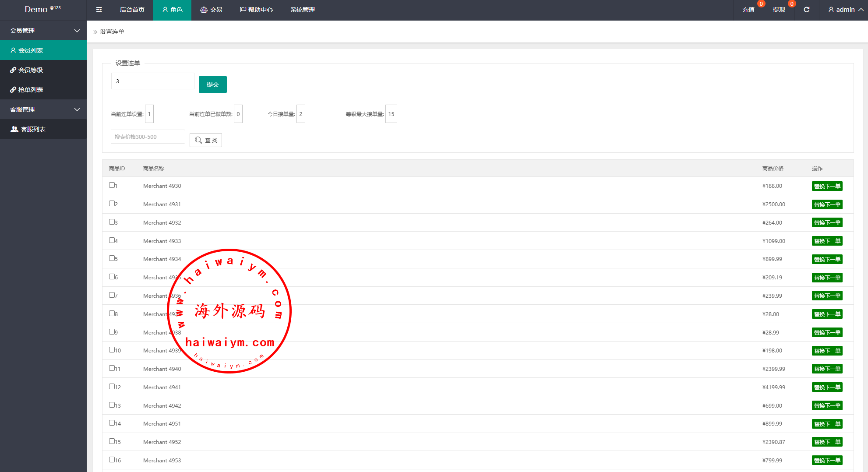The width and height of the screenshot is (868, 472).
Task: Open 充值 notifications in top bar
Action: [748, 10]
